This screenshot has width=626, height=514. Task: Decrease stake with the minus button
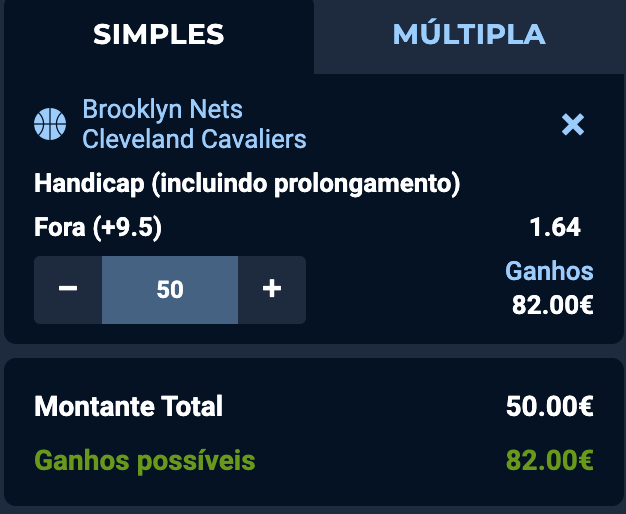tap(68, 290)
